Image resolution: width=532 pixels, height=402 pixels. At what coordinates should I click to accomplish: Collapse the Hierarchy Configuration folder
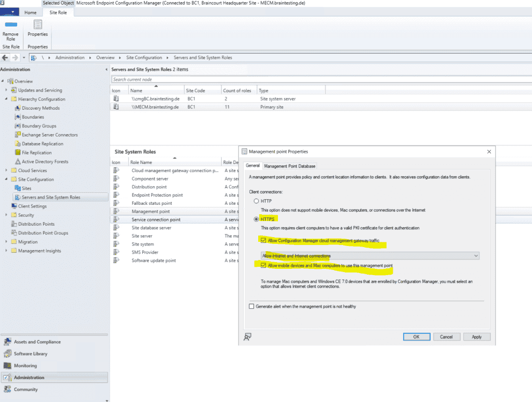[7, 99]
